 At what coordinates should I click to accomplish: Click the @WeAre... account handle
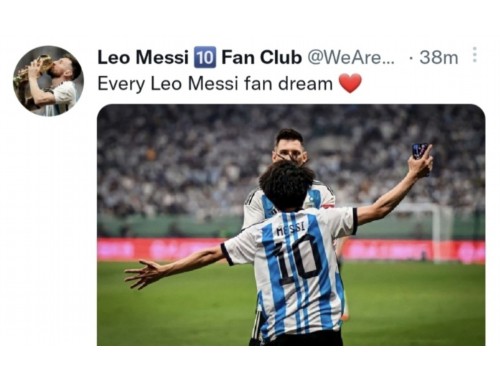[351, 58]
